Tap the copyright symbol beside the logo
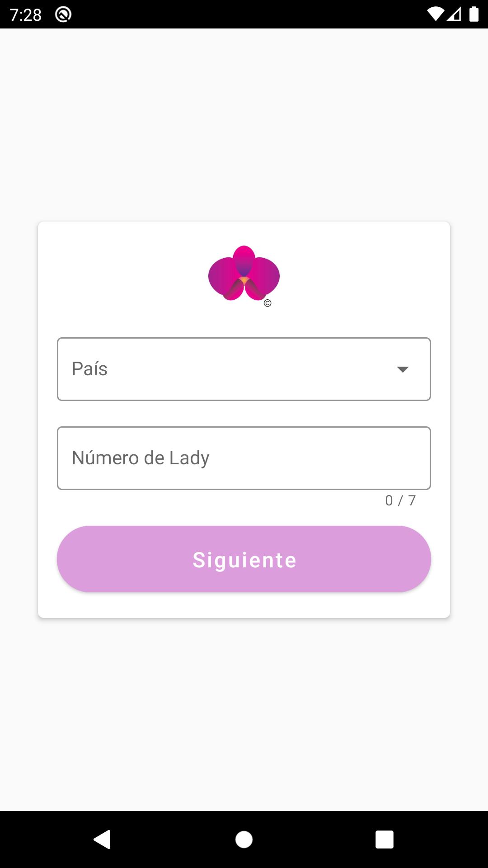488x868 pixels. [267, 303]
